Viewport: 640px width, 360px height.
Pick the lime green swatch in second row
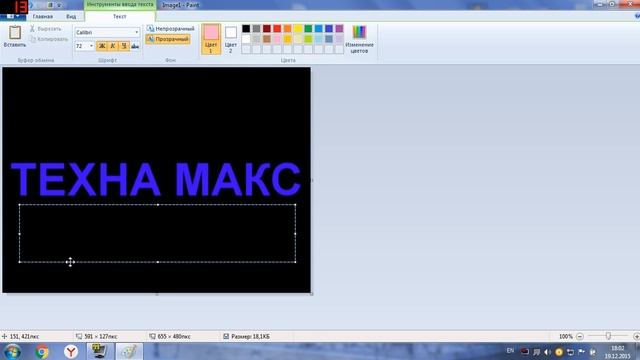308,39
